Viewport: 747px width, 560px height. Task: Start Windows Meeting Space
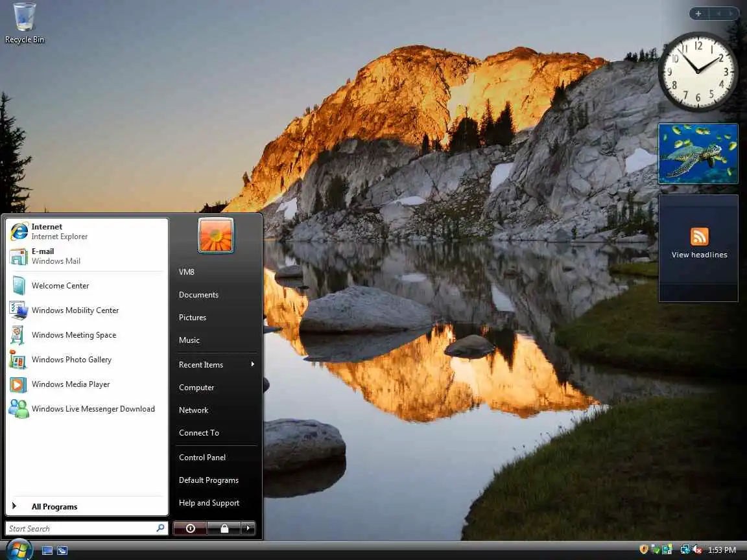tap(87, 335)
